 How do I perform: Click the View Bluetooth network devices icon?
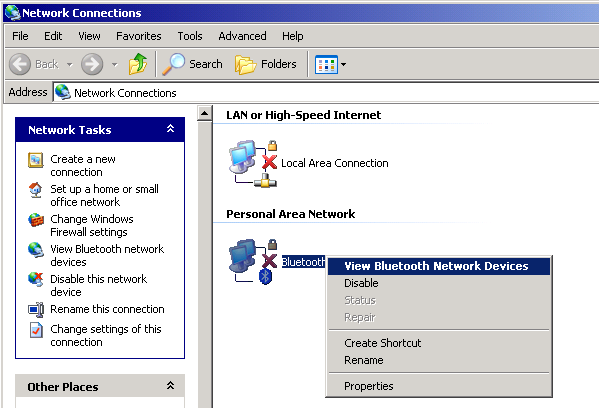pyautogui.click(x=36, y=250)
